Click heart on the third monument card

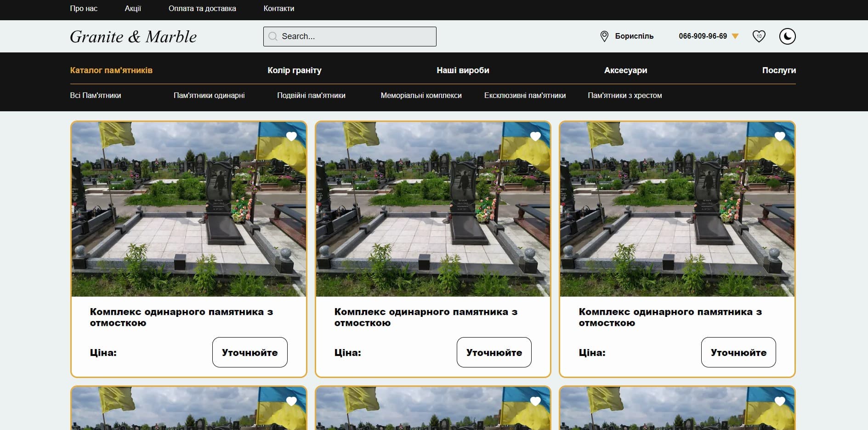coord(780,136)
